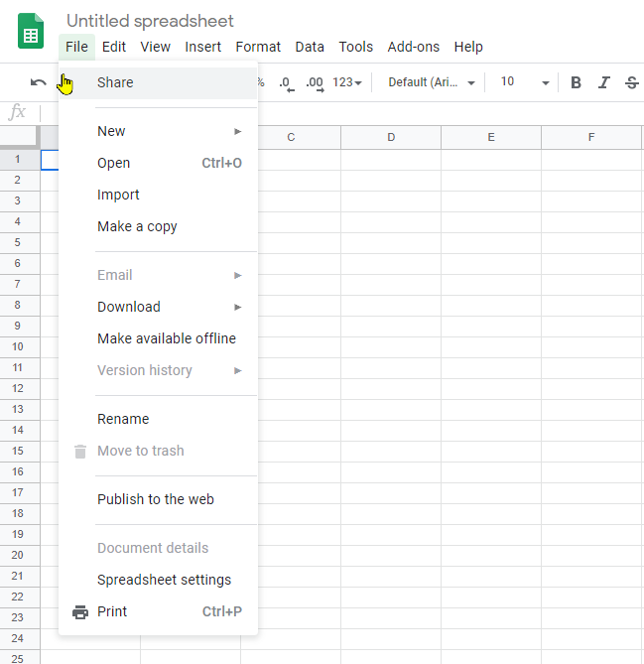The image size is (644, 664).
Task: Choose Share from the File menu
Action: click(158, 82)
